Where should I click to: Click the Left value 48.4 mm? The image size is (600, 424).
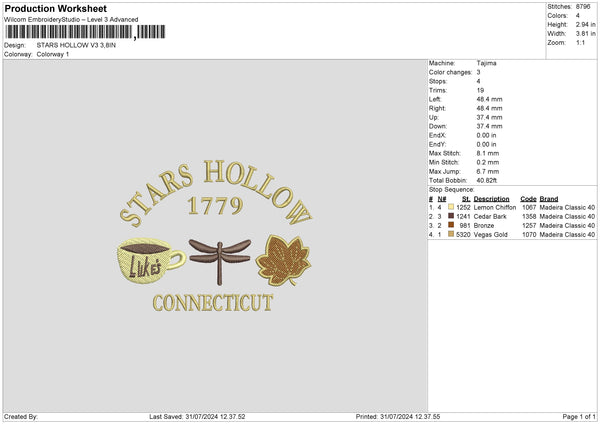(489, 99)
